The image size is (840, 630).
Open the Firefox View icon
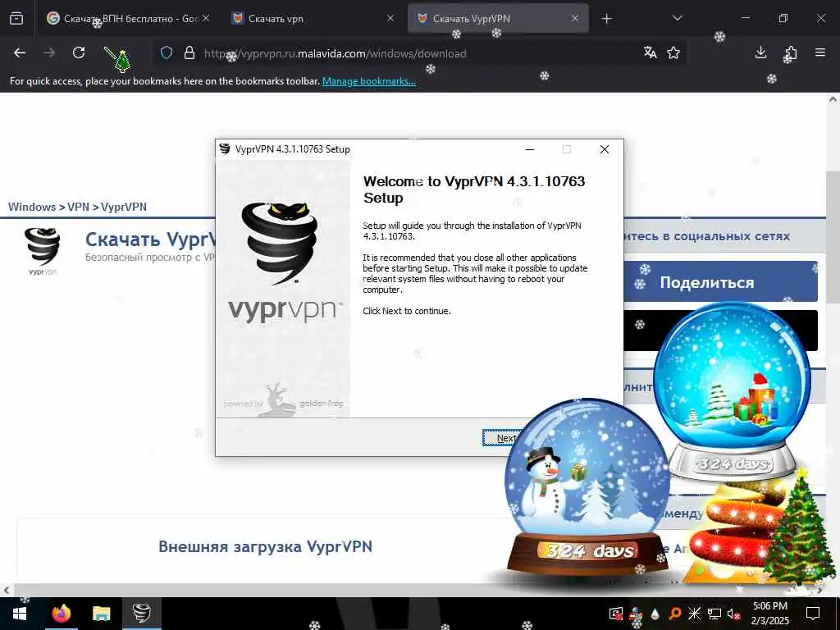16,18
